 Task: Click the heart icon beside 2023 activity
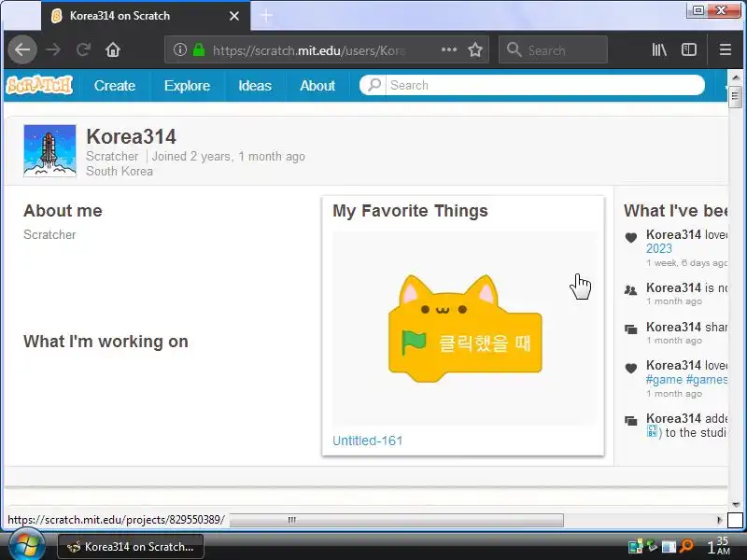631,237
